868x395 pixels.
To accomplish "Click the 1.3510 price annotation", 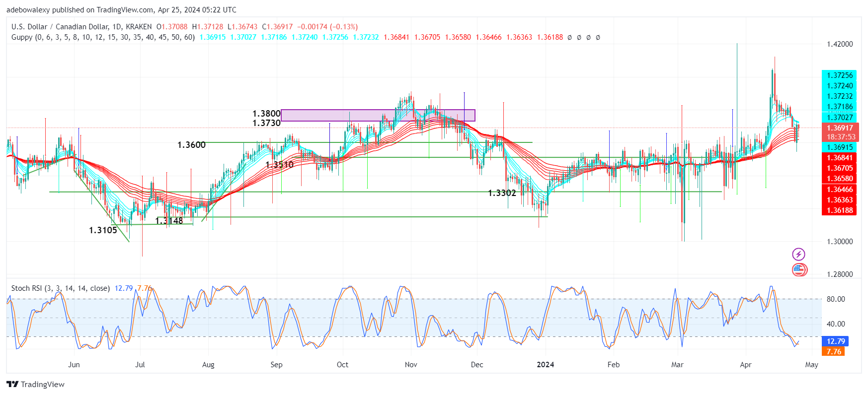I will (280, 165).
